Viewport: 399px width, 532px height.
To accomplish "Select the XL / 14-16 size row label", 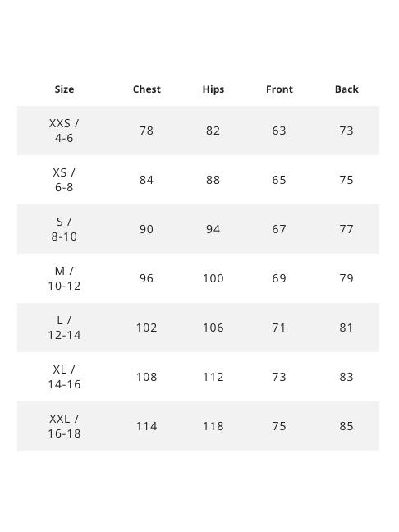I will tap(64, 377).
